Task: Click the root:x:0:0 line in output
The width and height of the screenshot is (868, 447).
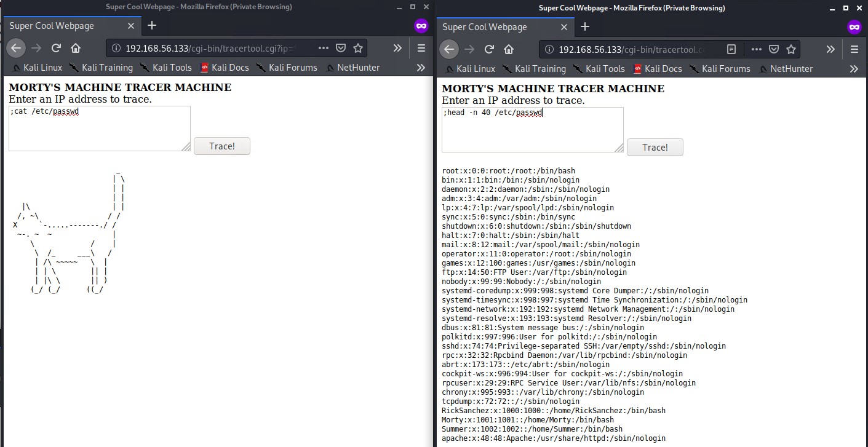Action: 509,171
